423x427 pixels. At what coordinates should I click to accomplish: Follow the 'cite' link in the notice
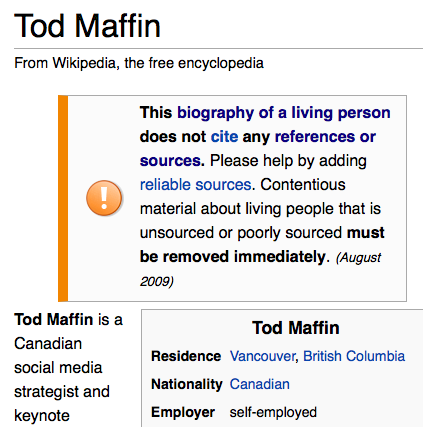(x=224, y=137)
